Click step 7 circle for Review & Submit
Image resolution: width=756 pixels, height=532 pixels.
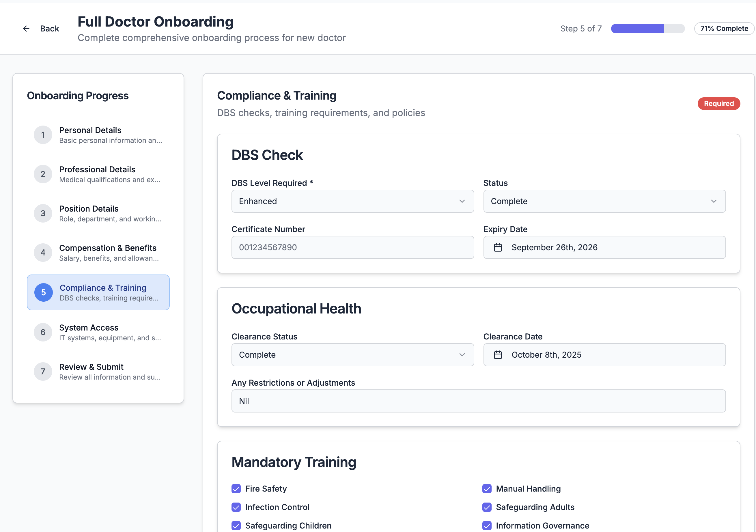coord(43,371)
